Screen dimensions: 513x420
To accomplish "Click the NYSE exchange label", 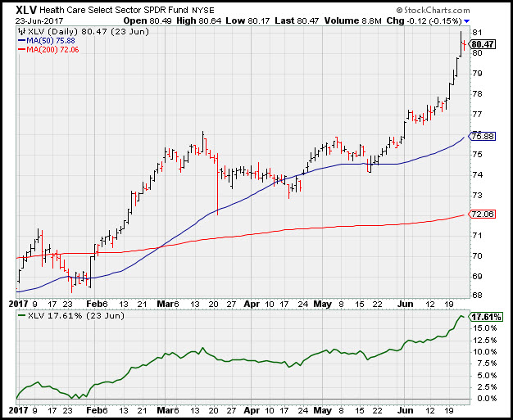I will point(205,10).
